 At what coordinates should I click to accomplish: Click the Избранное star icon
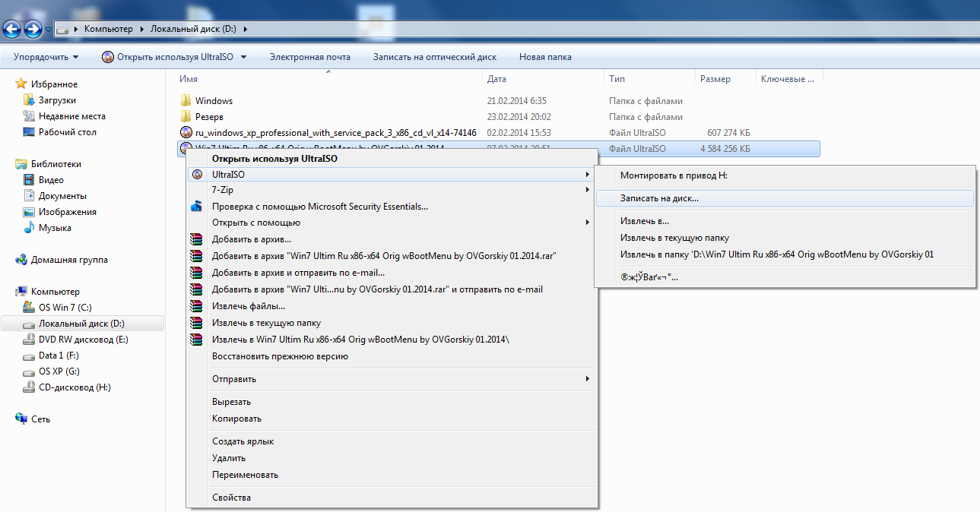point(21,84)
